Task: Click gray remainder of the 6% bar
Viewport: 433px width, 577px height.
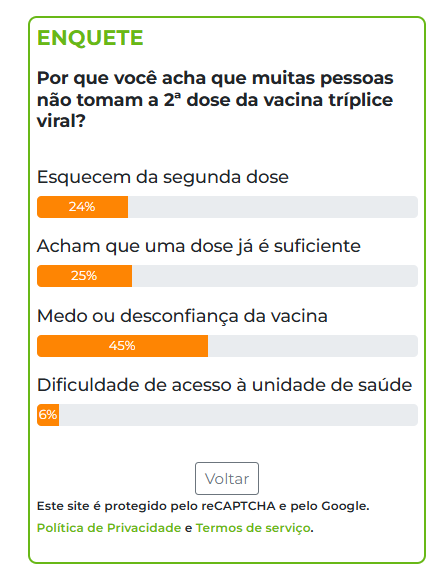Action: coord(238,415)
